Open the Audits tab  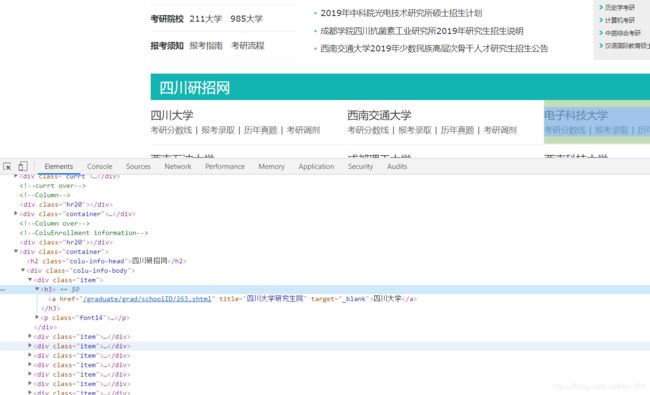[397, 166]
